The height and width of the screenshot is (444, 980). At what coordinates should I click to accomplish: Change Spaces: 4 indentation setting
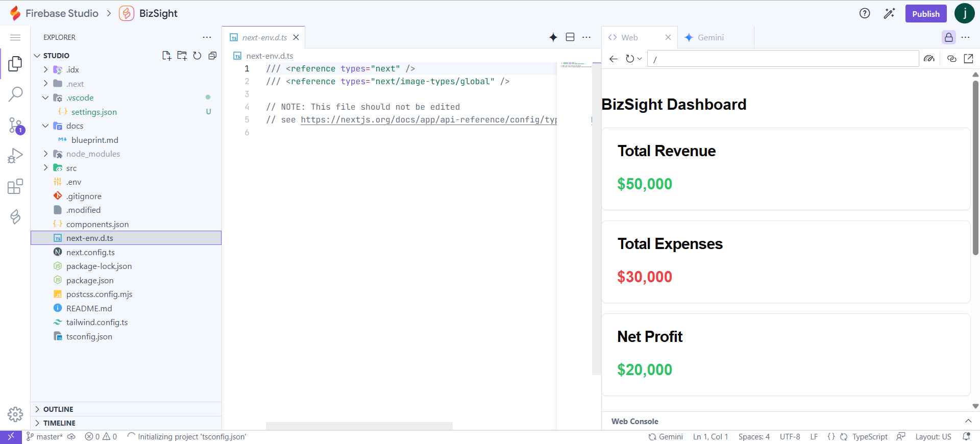[754, 437]
